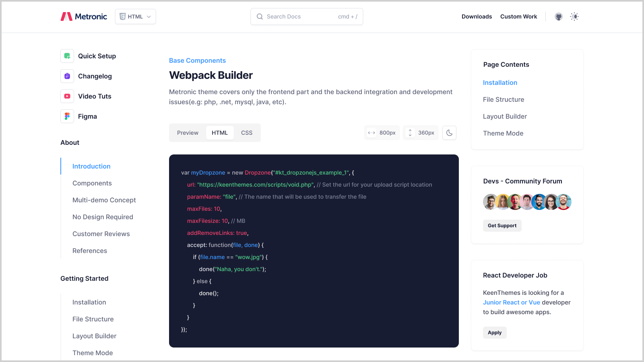This screenshot has width=644, height=362.
Task: Click the Changelog sidebar icon
Action: click(67, 76)
